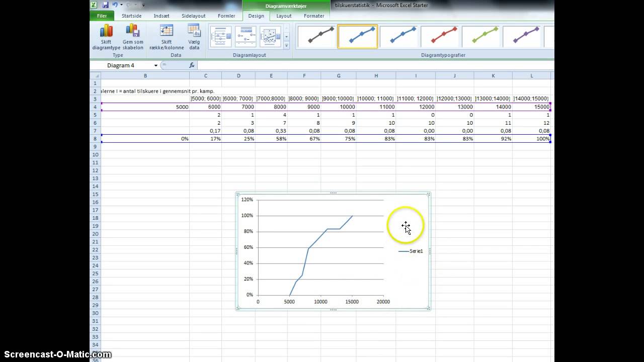Choose the dark gray chart style
The image size is (644, 362).
pos(316,37)
